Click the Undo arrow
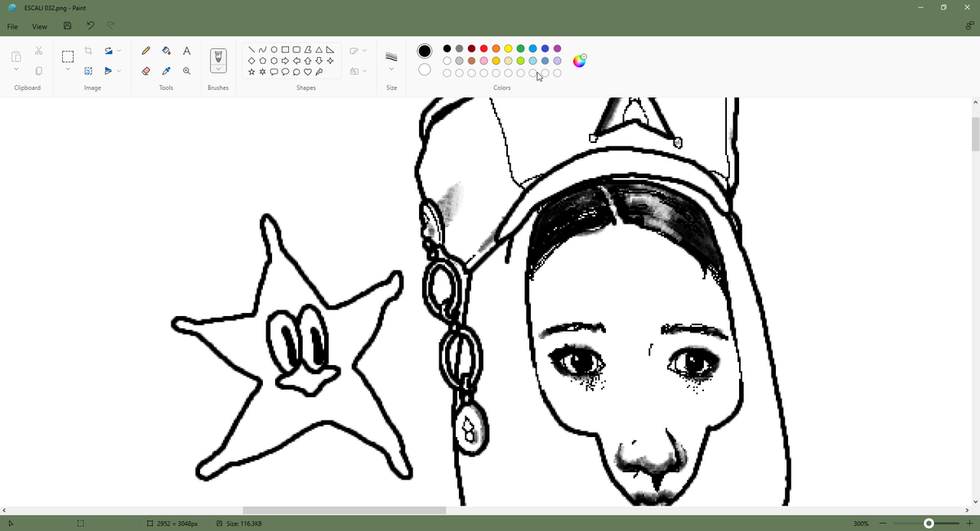 [x=90, y=26]
